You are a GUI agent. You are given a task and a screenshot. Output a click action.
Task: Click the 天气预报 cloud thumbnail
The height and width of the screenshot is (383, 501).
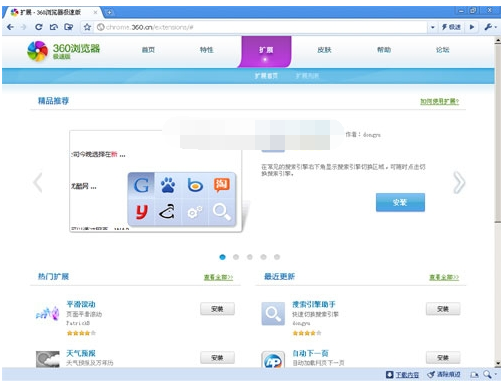[47, 359]
